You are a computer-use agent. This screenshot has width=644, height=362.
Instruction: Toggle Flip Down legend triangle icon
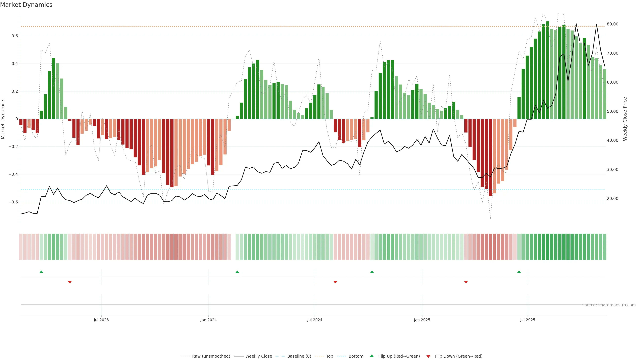428,356
